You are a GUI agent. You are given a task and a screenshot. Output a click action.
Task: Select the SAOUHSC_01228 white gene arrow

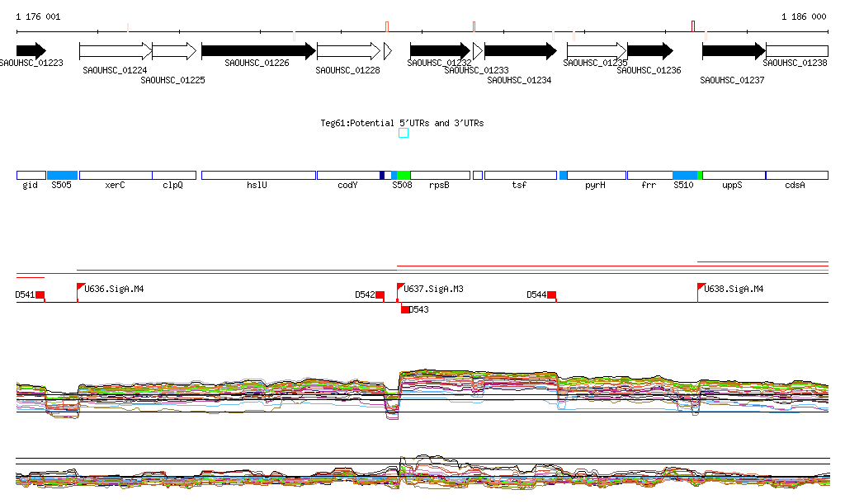tap(348, 51)
